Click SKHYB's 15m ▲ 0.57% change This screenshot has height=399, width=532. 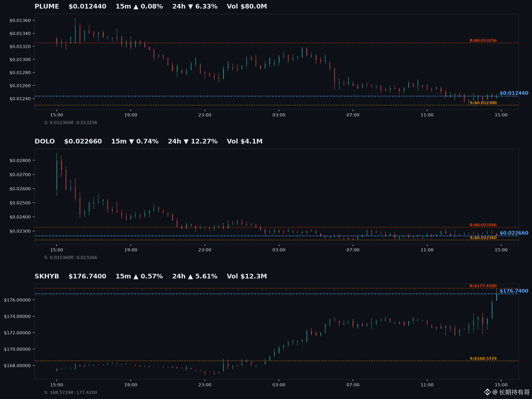click(139, 276)
